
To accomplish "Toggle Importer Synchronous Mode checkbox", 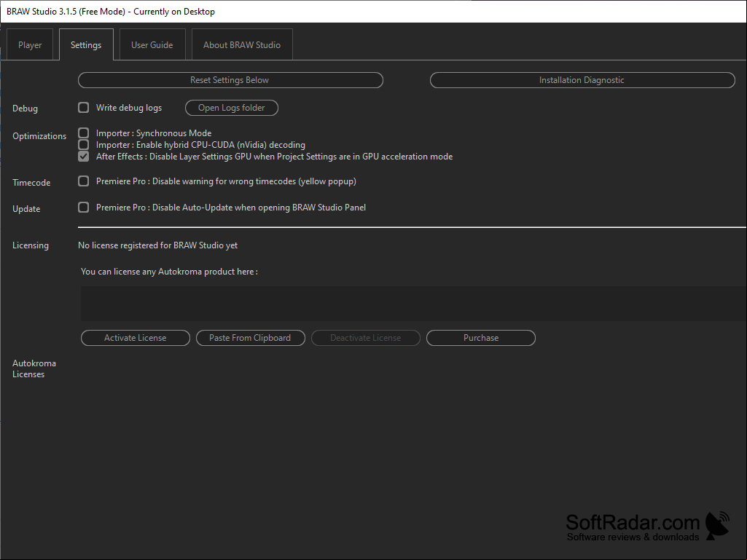I will click(x=83, y=133).
